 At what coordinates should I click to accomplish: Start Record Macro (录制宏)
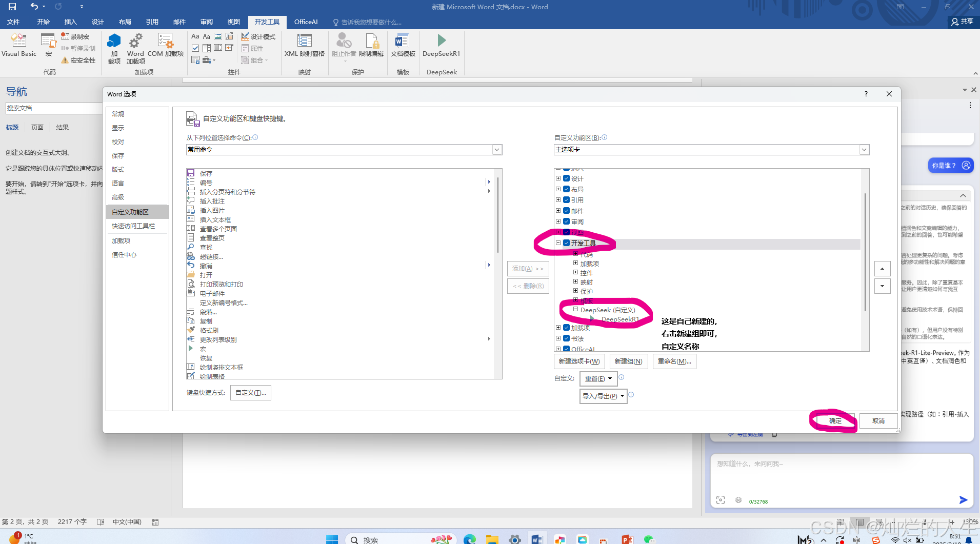click(75, 36)
